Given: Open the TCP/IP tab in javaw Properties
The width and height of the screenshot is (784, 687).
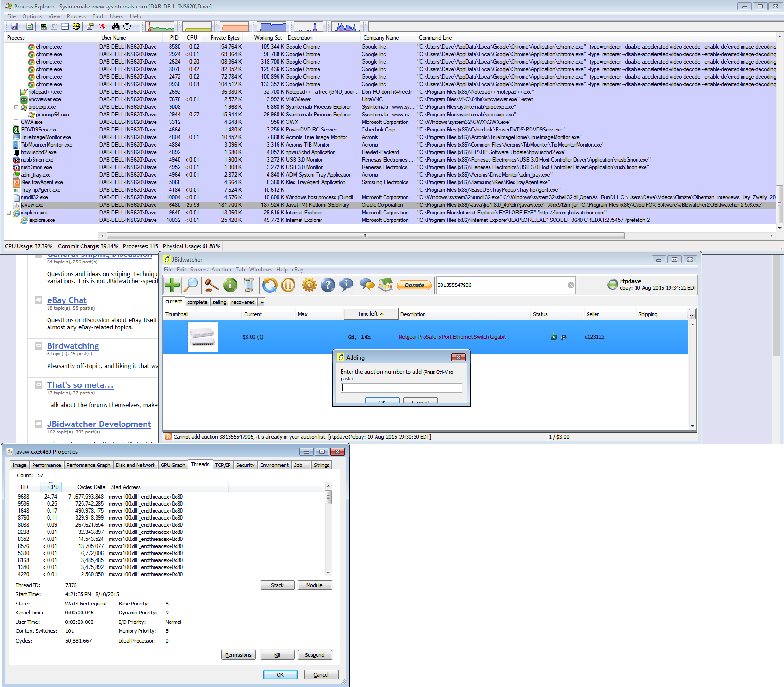Looking at the screenshot, I should [223, 465].
